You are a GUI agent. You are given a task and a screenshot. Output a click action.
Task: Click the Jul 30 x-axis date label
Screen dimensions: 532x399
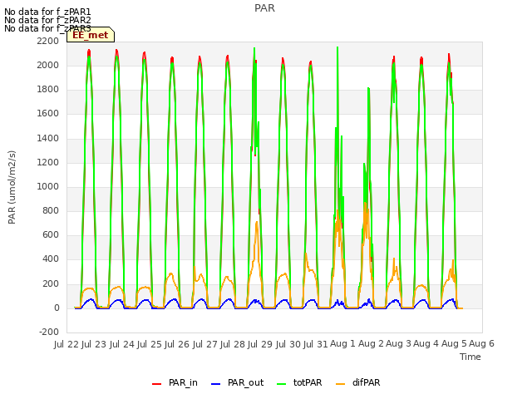click(288, 344)
